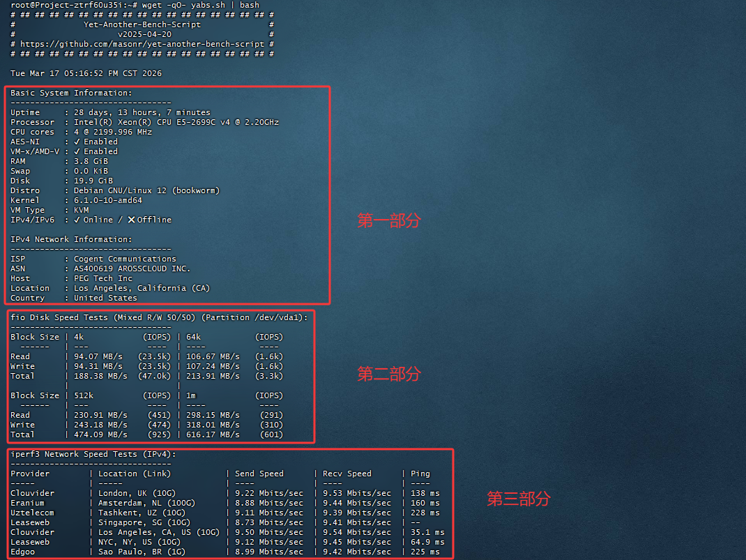Click the red 第二部分 annotation label

[389, 374]
